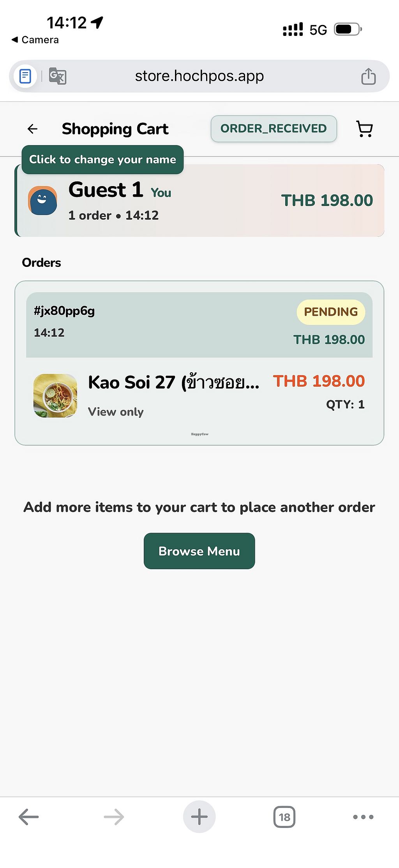The image size is (399, 868).
Task: Tap the share icon in address bar
Action: [x=368, y=76]
